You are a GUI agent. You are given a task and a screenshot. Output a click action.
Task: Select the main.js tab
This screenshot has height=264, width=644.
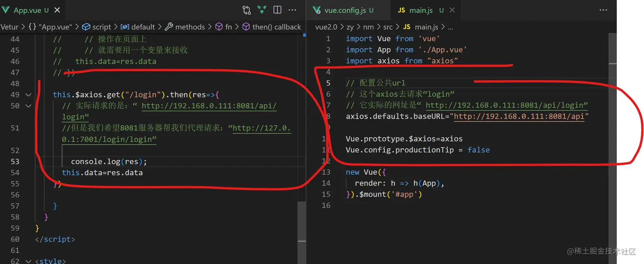coord(421,10)
